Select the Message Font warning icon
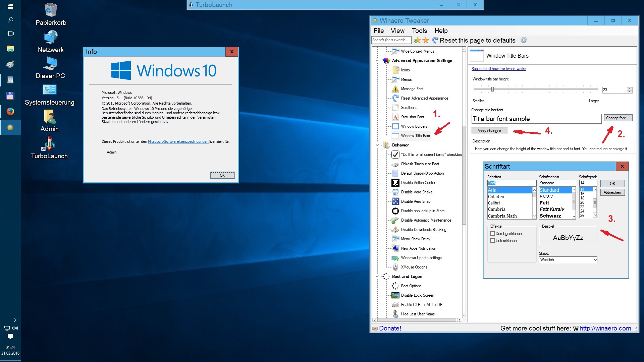This screenshot has width=644, height=362. (x=395, y=89)
